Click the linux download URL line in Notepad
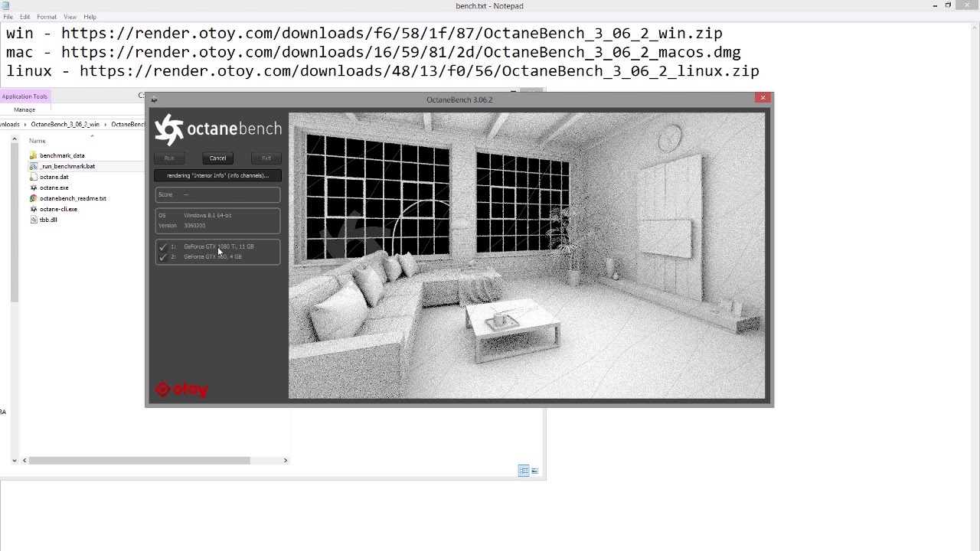980x551 pixels. (x=383, y=71)
